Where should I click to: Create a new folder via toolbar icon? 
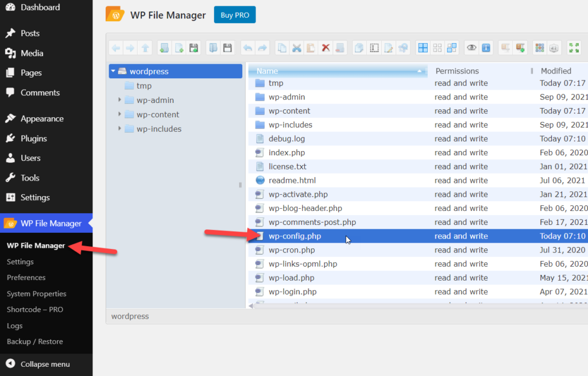[x=164, y=48]
